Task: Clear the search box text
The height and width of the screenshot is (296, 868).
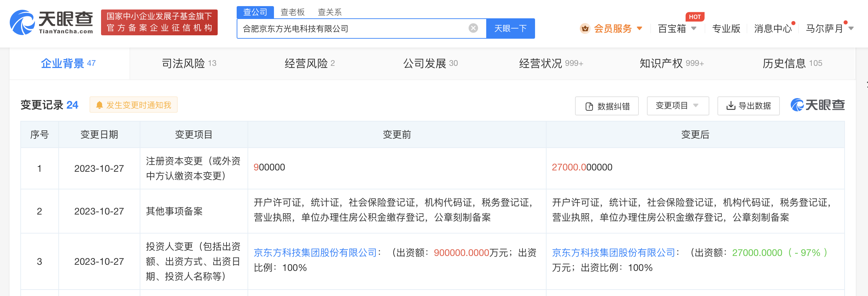Action: [473, 28]
